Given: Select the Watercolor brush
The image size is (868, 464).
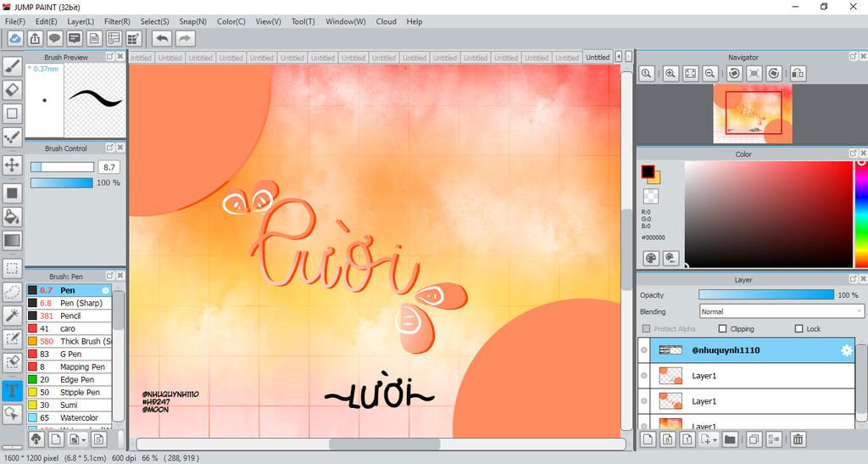Looking at the screenshot, I should pos(70,417).
